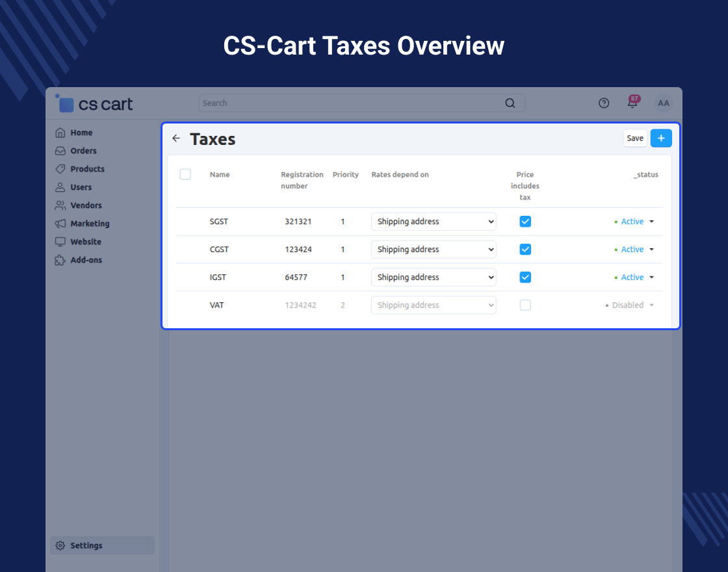The height and width of the screenshot is (572, 728).
Task: Change SGST Active status dropdown
Action: coord(634,222)
